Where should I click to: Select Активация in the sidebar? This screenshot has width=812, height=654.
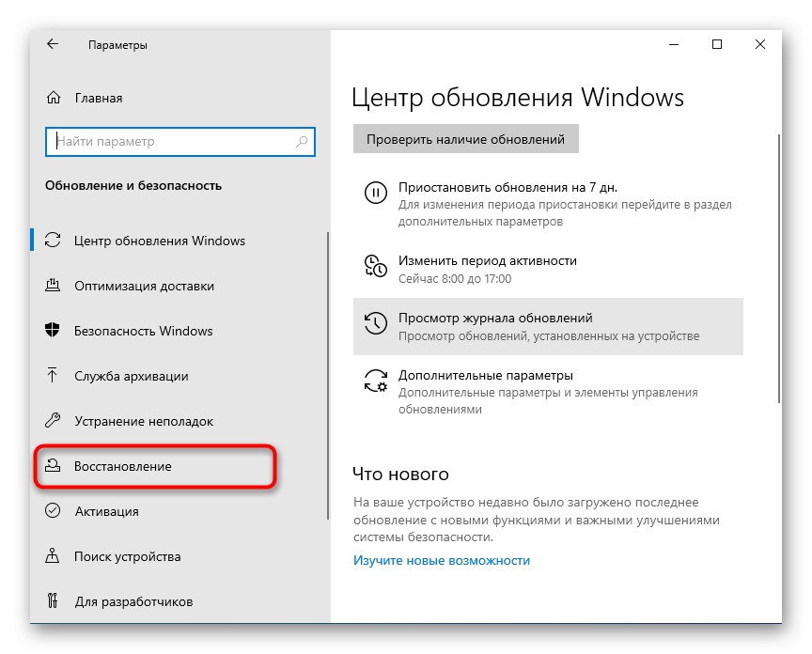click(106, 511)
